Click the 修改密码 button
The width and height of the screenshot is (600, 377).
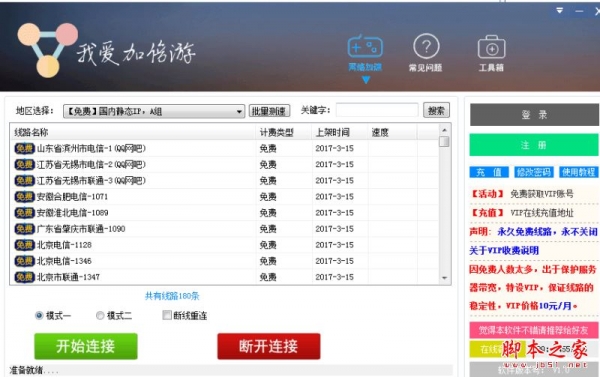[533, 172]
